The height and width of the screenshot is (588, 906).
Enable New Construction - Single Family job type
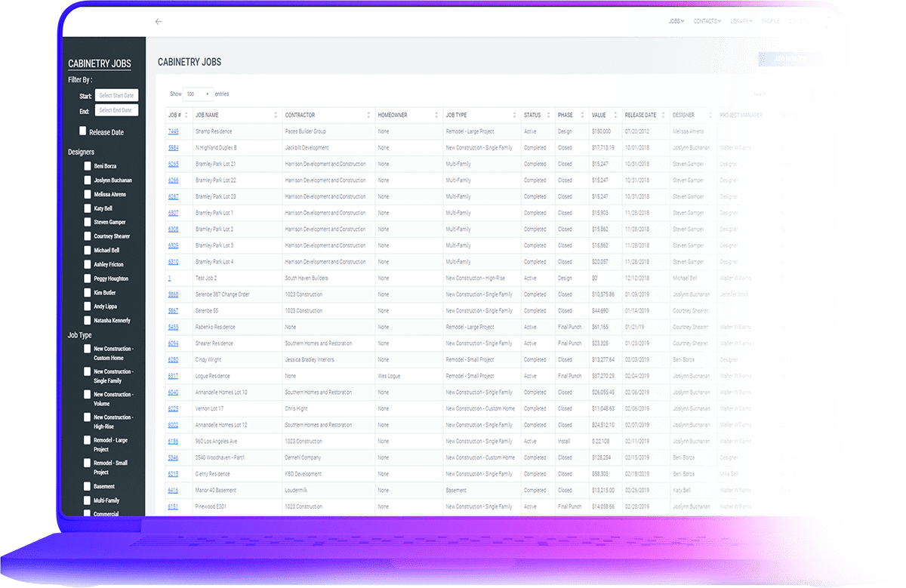(x=88, y=371)
